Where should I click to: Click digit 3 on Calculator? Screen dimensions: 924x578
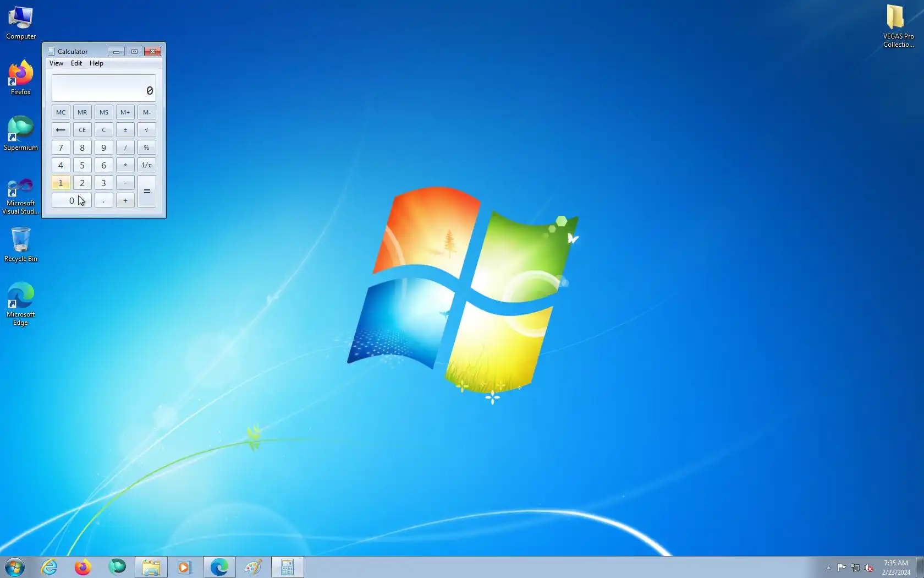pyautogui.click(x=103, y=183)
